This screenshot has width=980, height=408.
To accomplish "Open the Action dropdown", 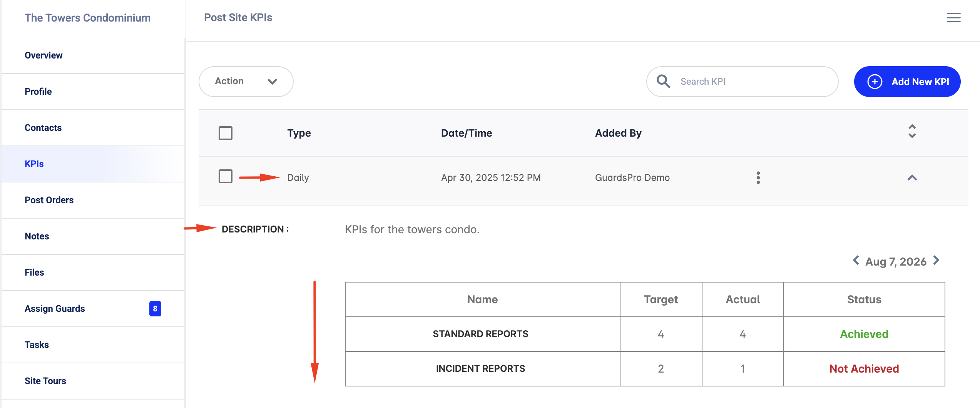I will [246, 81].
